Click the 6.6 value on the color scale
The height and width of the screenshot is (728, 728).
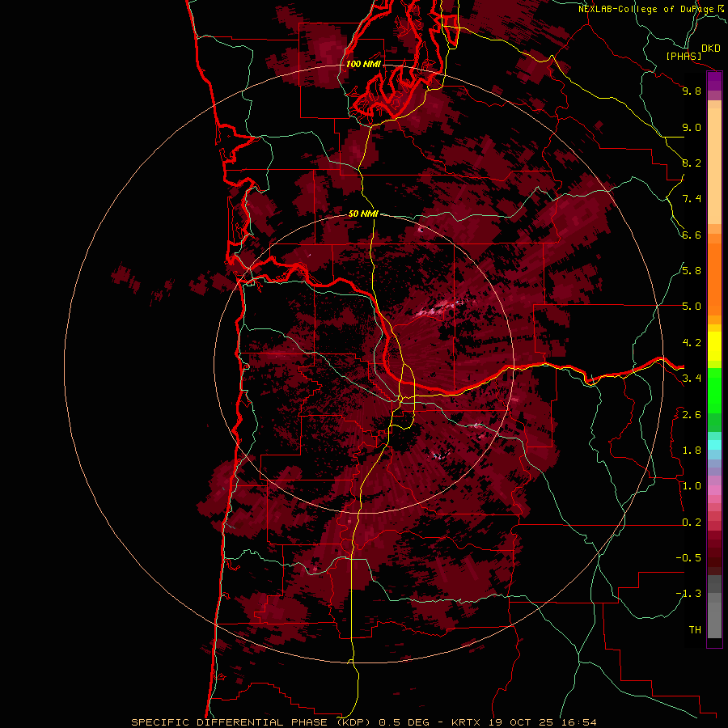click(x=692, y=235)
